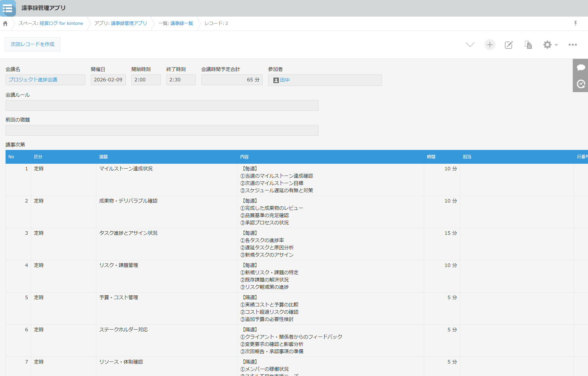Open participant 田中 profile
The height and width of the screenshot is (376, 588).
pos(285,80)
